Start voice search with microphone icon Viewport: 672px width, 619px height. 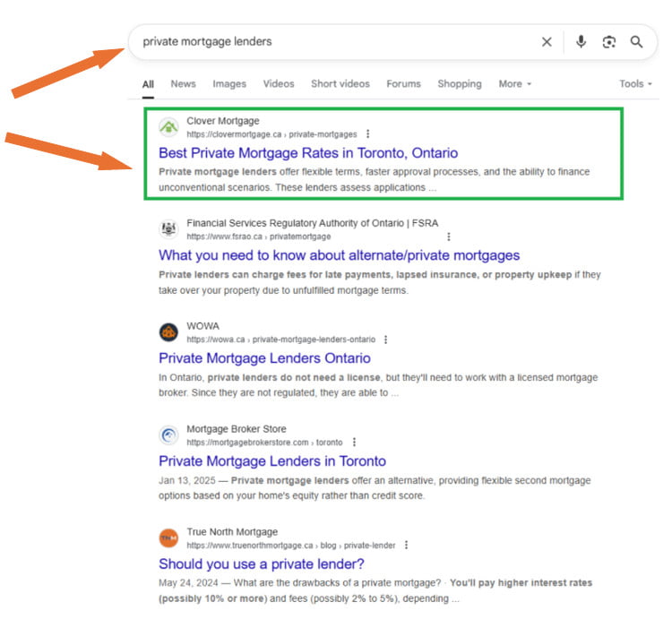(x=581, y=42)
